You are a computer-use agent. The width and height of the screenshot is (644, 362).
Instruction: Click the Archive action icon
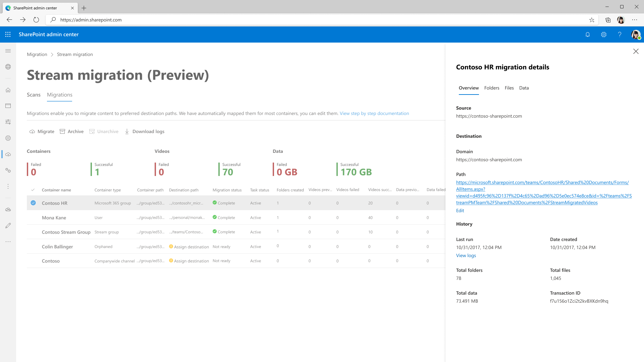click(x=63, y=131)
